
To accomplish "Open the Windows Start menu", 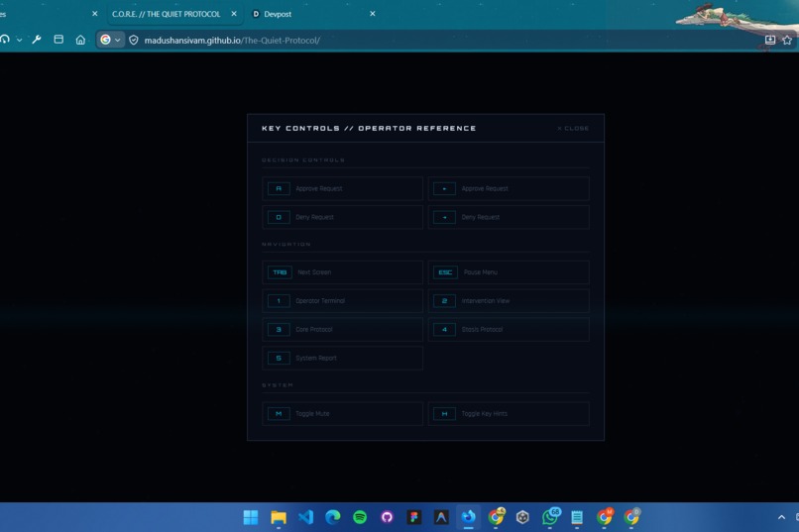I will pyautogui.click(x=251, y=517).
